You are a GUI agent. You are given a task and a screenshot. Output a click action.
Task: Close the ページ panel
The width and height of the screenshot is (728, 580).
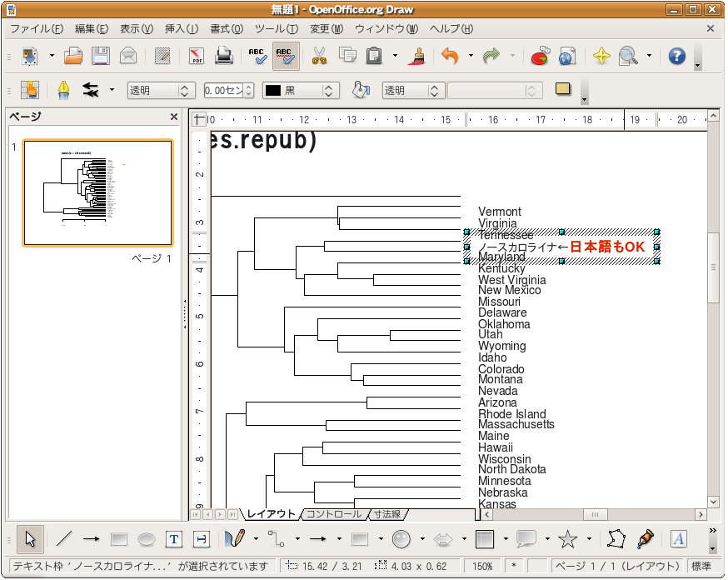(173, 117)
